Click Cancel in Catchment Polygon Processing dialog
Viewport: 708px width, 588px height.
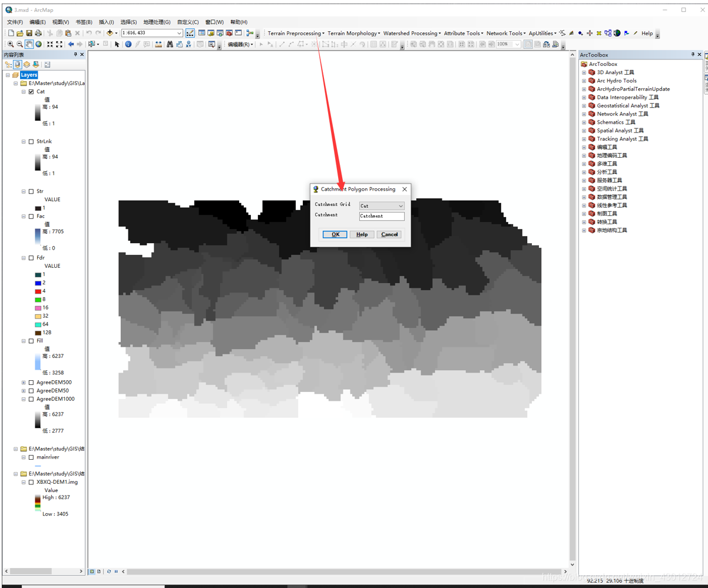coord(389,234)
